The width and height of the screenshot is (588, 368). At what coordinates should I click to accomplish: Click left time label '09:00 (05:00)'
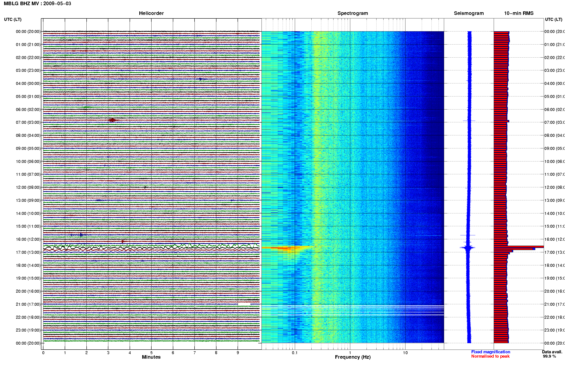coord(28,148)
